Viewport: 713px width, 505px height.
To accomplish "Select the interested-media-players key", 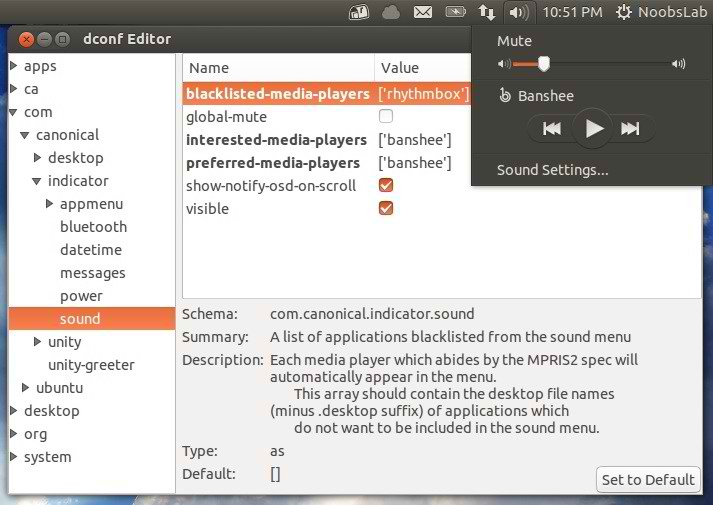I will (276, 140).
